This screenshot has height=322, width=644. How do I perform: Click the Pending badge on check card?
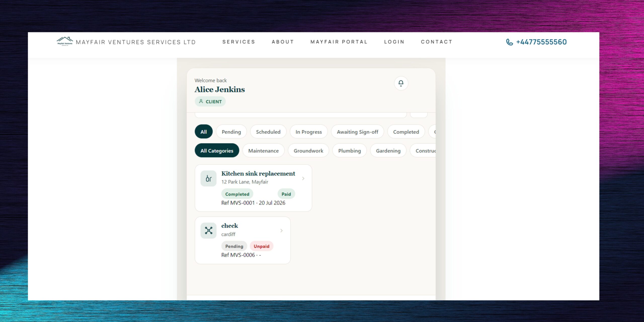[234, 246]
